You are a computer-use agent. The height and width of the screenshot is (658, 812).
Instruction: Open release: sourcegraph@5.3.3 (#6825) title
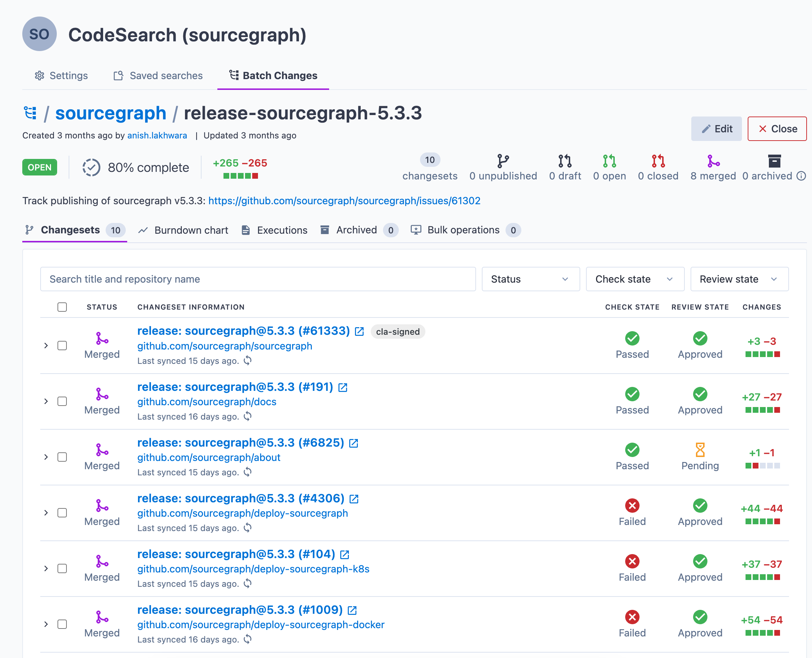[x=240, y=443]
